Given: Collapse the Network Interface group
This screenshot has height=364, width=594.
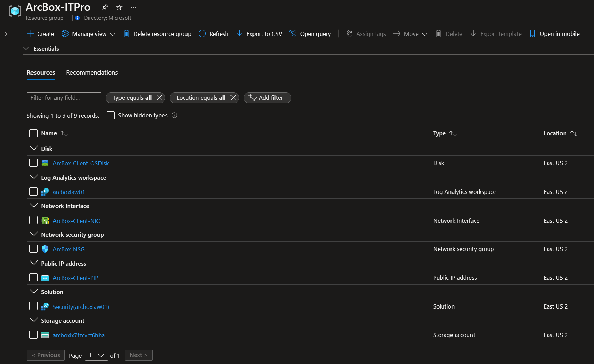Looking at the screenshot, I should (34, 205).
